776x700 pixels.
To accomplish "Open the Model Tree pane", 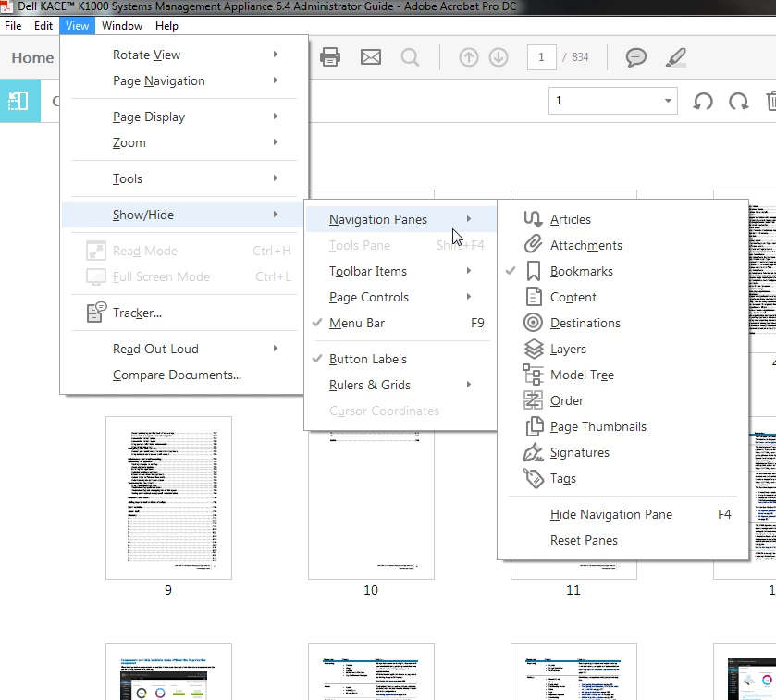I will [622, 375].
